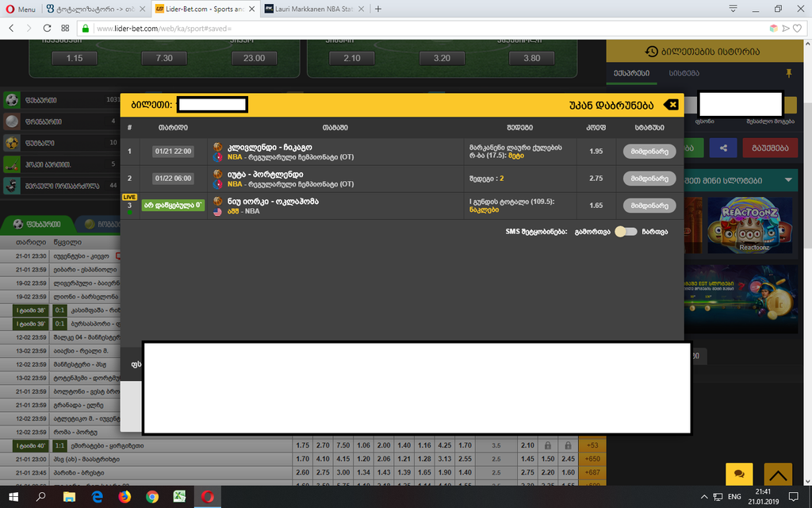812x508 pixels.
Task: Open the Speed Dial start page icon
Action: click(65, 29)
